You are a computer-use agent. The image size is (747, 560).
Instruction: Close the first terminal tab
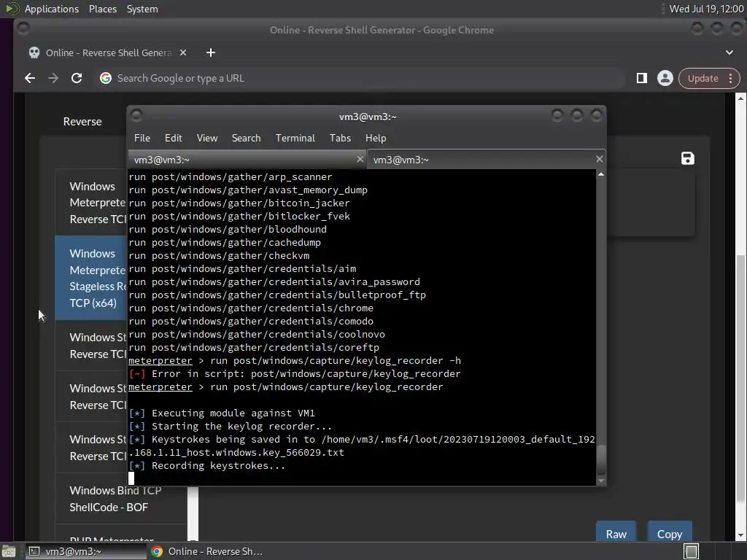[360, 159]
